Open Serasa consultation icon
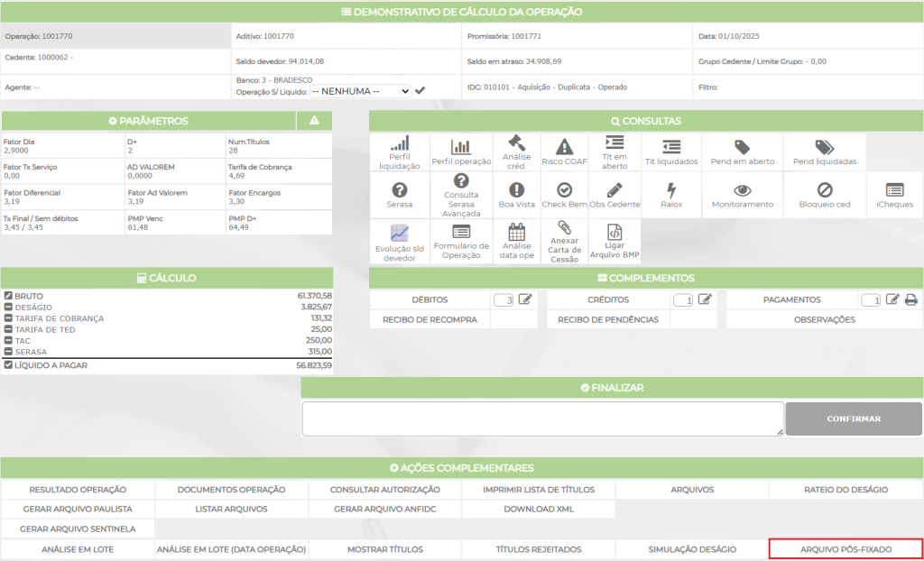The width and height of the screenshot is (924, 561). [399, 190]
